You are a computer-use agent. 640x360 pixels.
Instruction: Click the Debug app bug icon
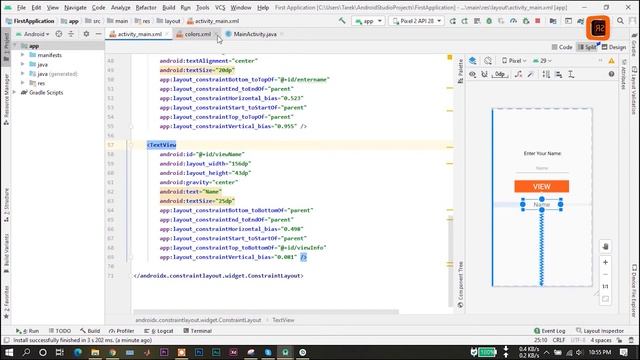(x=489, y=21)
